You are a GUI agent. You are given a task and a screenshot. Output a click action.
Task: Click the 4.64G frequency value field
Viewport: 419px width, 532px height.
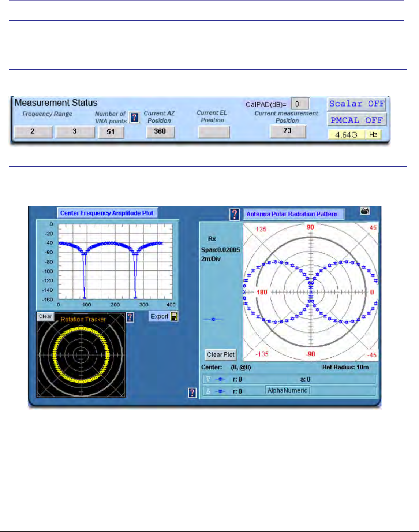tap(346, 135)
